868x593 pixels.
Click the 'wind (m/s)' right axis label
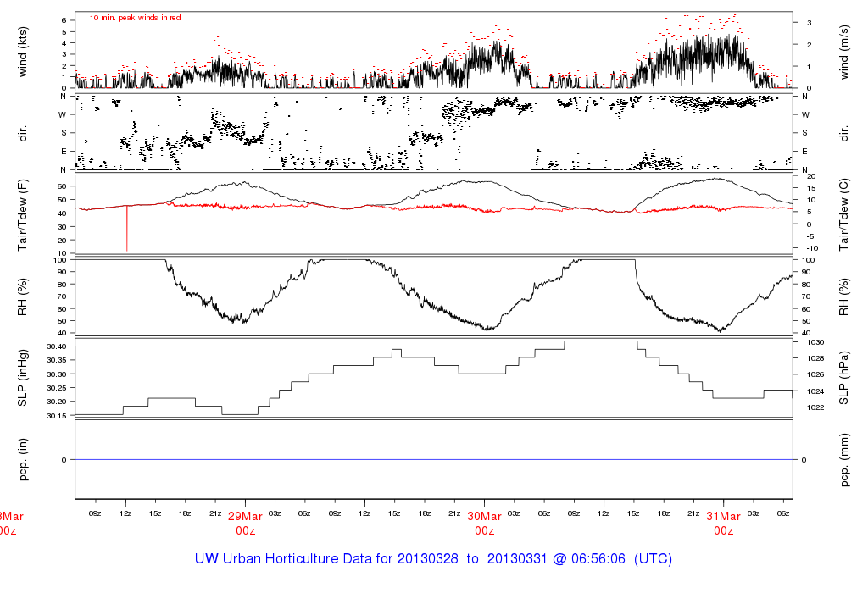pos(844,51)
